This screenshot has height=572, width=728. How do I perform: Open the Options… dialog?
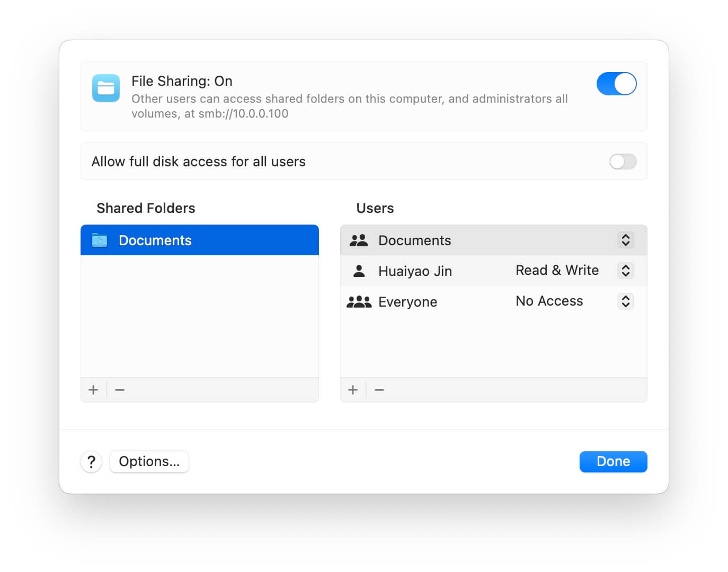click(x=149, y=462)
